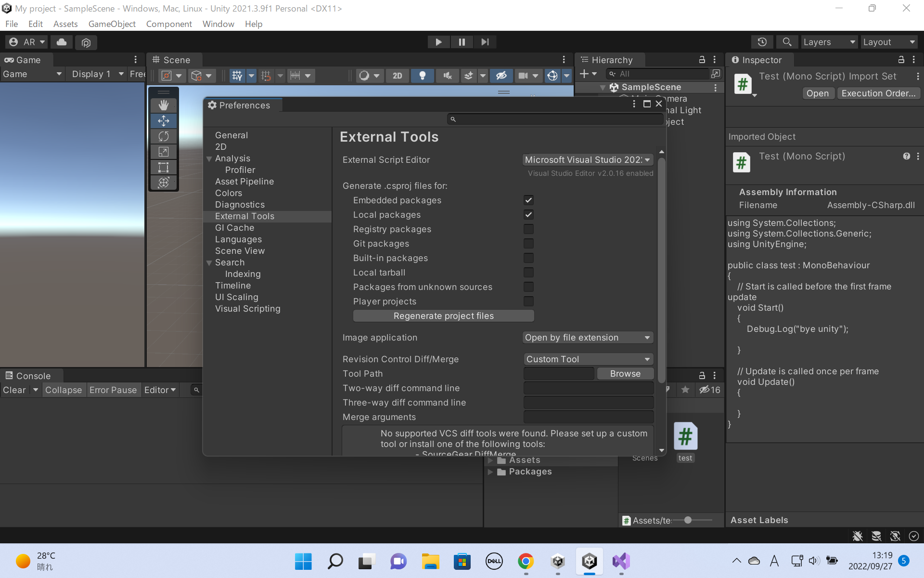Click Regenerate project files button
The image size is (924, 578).
point(444,316)
